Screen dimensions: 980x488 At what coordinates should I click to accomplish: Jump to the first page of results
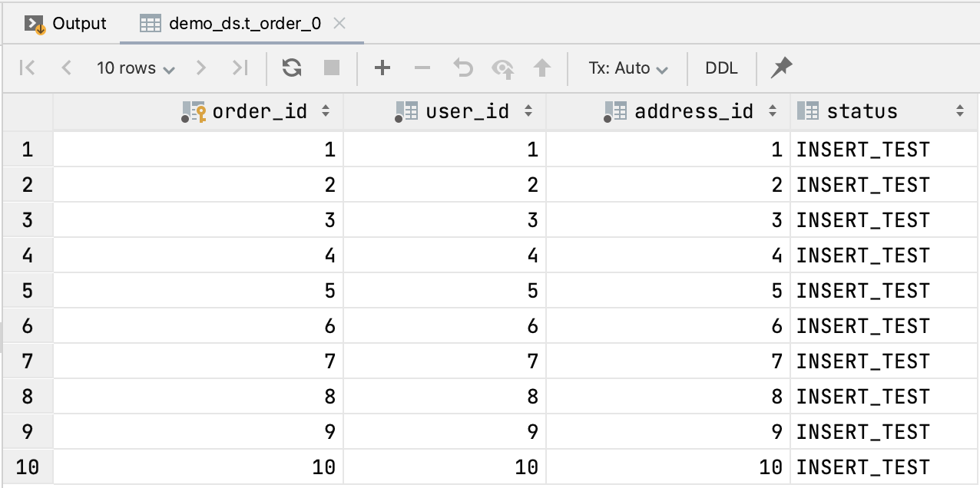(26, 68)
